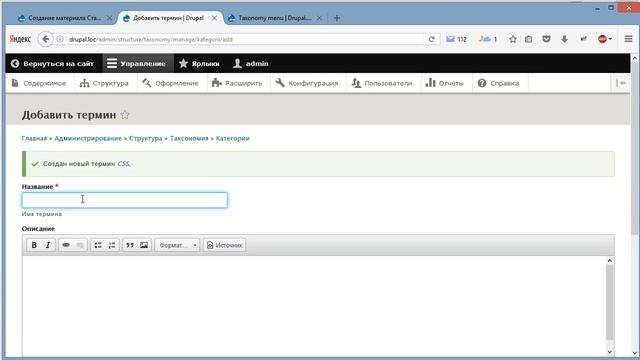Open the browser hamburger menu

pos(628,39)
